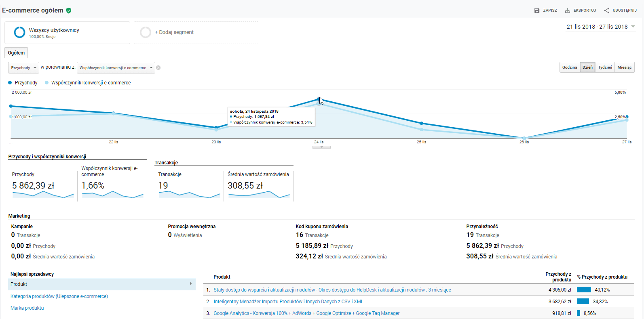This screenshot has height=319, width=644.
Task: Switch chart granularity to Tydzień
Action: pos(605,67)
